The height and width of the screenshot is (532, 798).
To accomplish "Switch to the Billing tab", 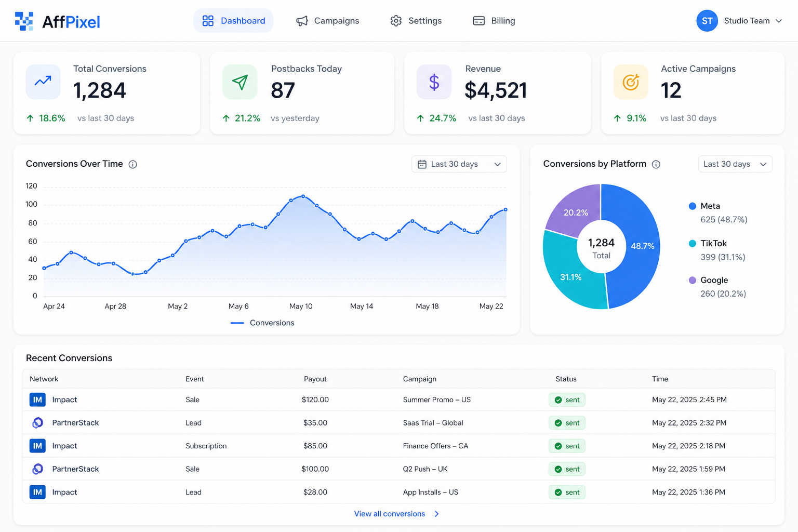I will point(494,21).
